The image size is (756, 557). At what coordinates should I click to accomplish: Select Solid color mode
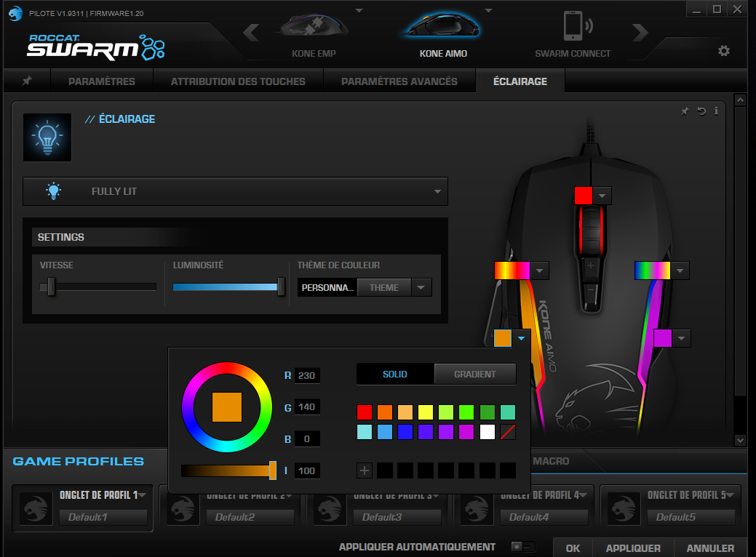[395, 374]
